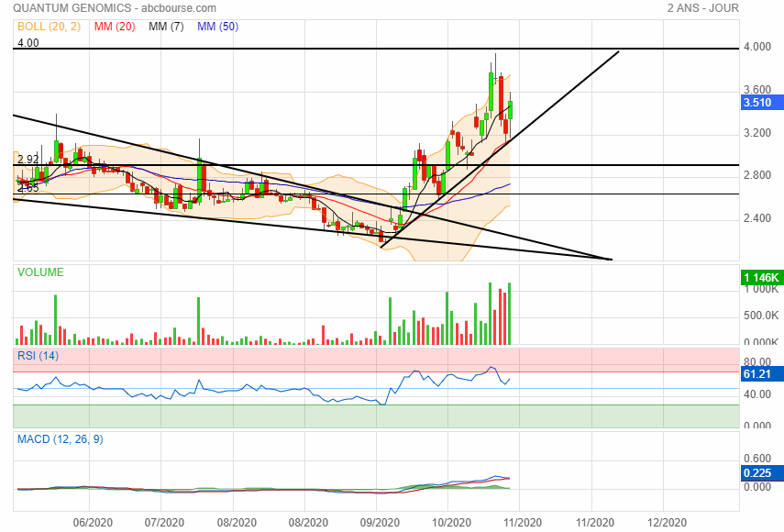The height and width of the screenshot is (532, 784).
Task: Click the 2.400 price axis value
Action: tap(757, 218)
